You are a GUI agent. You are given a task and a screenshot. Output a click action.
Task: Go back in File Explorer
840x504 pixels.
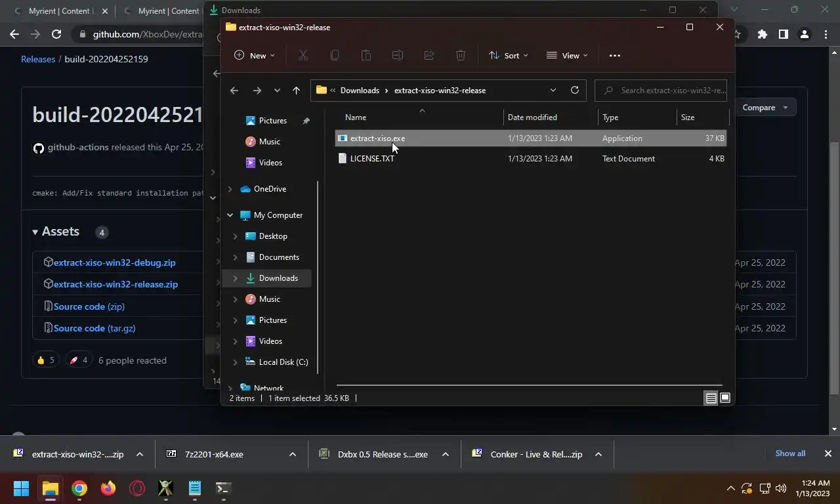(234, 91)
